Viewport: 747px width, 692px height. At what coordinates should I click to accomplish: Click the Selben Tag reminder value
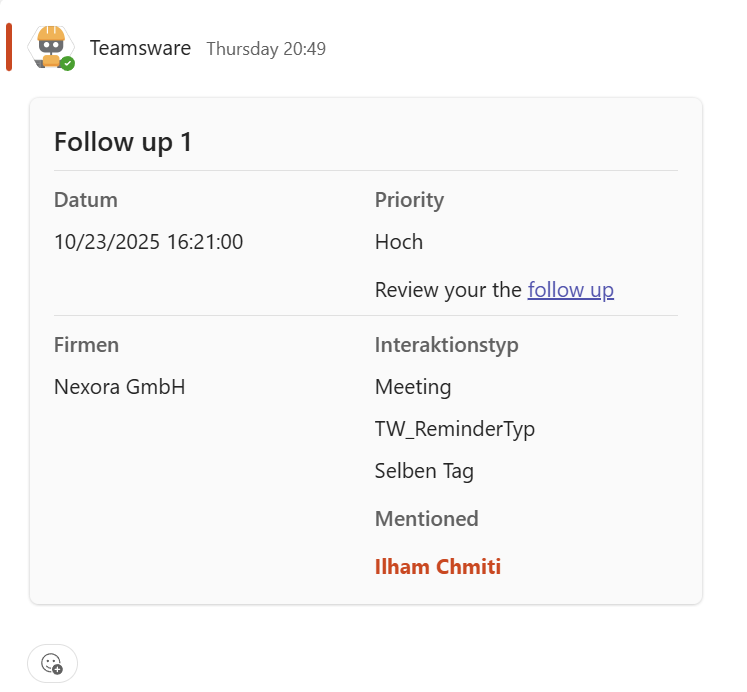pyautogui.click(x=424, y=471)
